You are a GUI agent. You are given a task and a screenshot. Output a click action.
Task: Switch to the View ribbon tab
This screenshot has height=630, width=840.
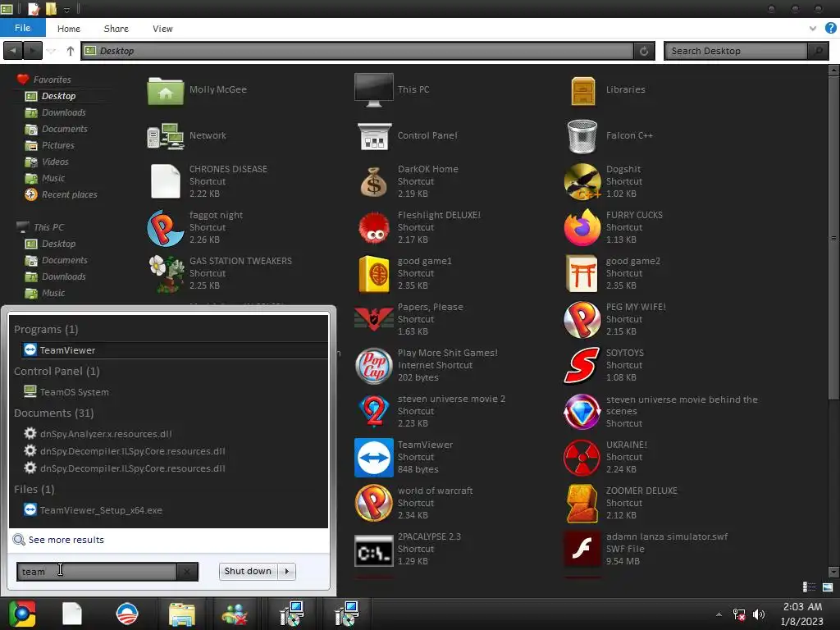pos(162,29)
